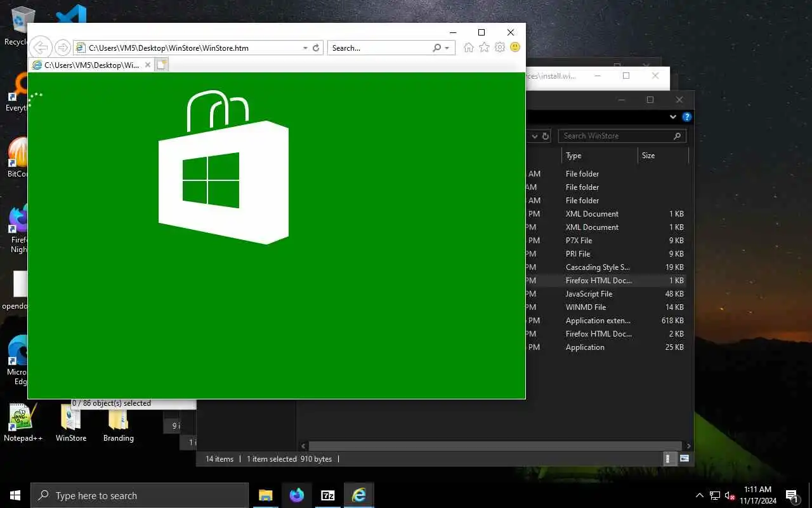Select the Branding desktop folder
812x508 pixels.
click(x=119, y=423)
